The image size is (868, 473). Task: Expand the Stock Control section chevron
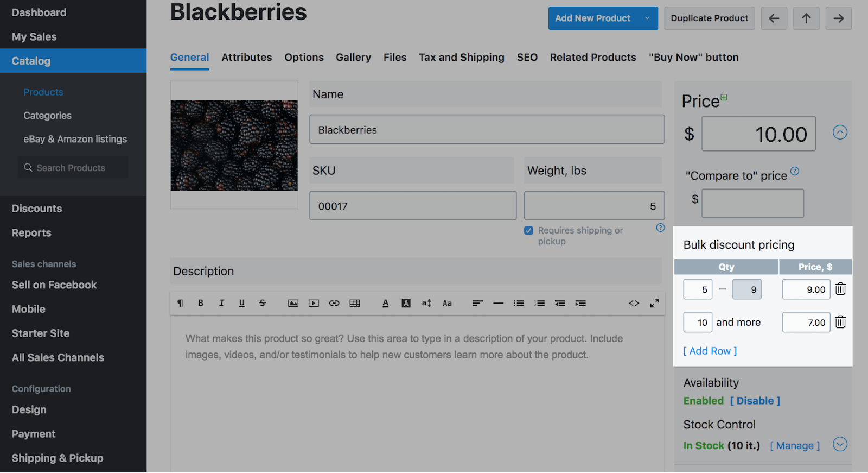(x=840, y=444)
